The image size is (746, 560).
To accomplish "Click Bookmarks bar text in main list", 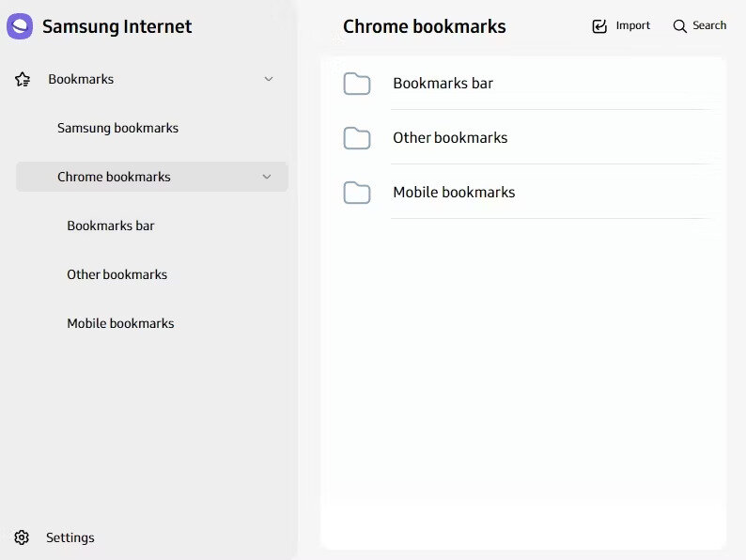I will (443, 84).
